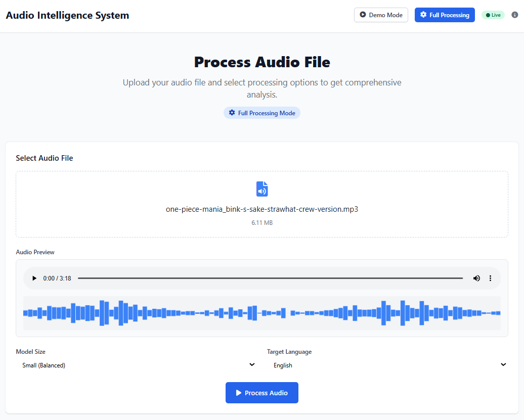Click the Full Processing Mode badge
524x420 pixels.
pyautogui.click(x=262, y=113)
